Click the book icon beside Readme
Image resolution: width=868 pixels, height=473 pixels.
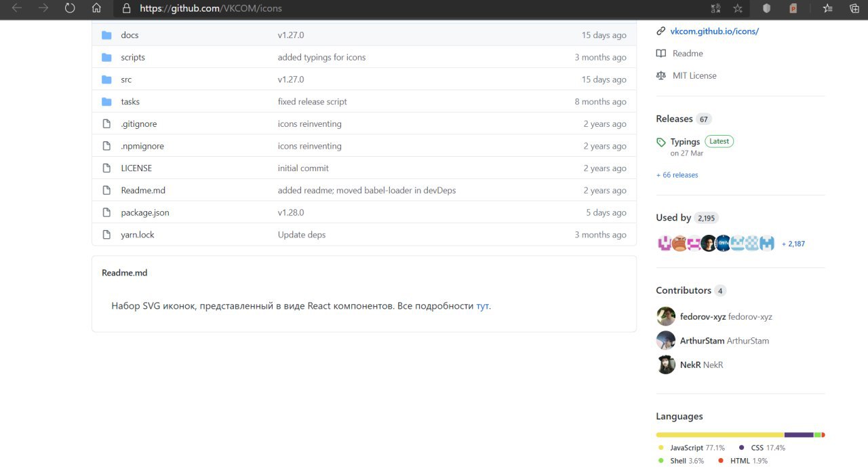pyautogui.click(x=661, y=54)
